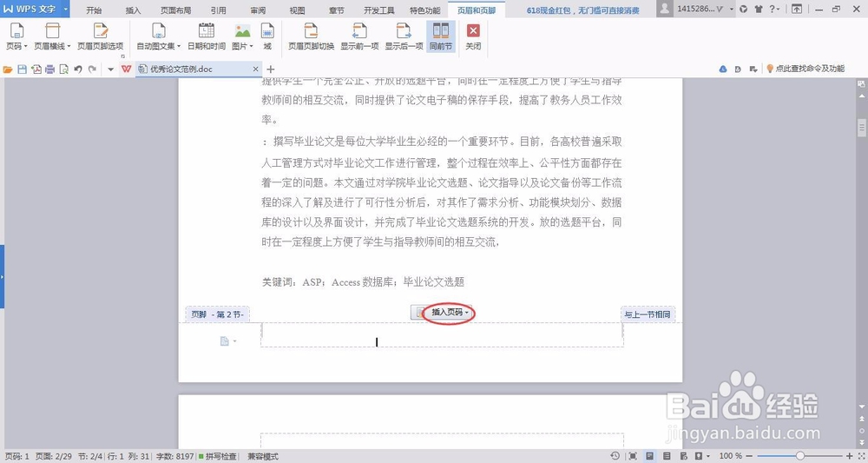Click the 618现金红包 promotion link
Image resolution: width=868 pixels, height=463 pixels.
coord(583,10)
